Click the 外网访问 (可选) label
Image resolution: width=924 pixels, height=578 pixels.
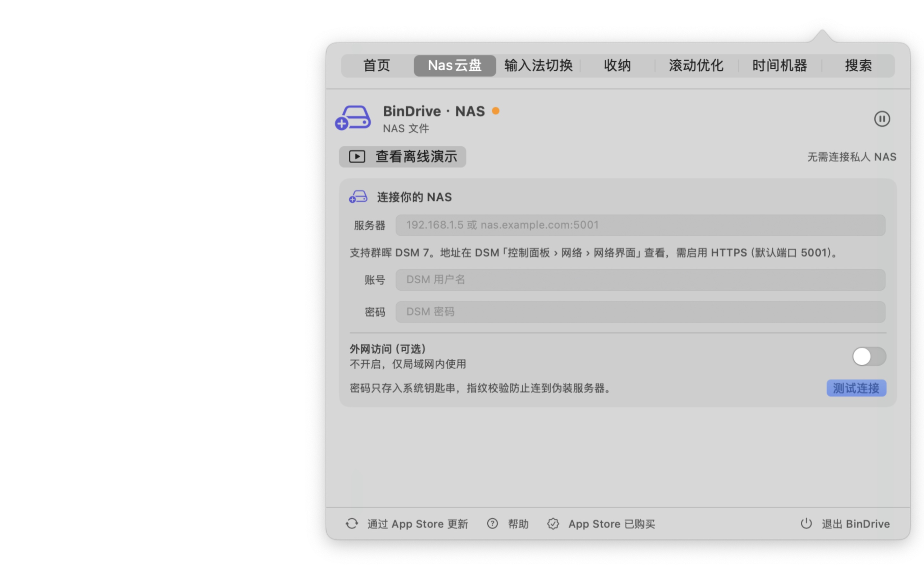[388, 349]
